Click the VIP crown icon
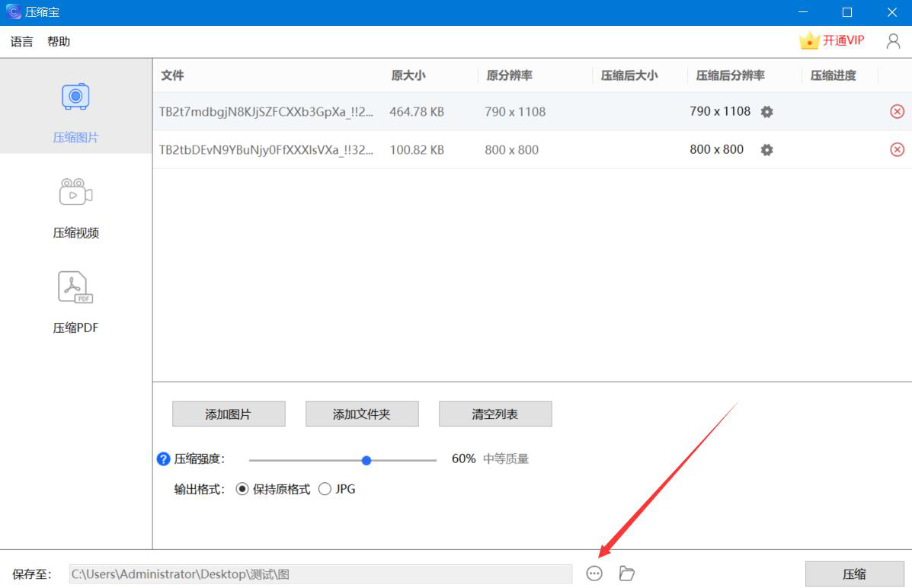This screenshot has height=588, width=912. pos(808,40)
